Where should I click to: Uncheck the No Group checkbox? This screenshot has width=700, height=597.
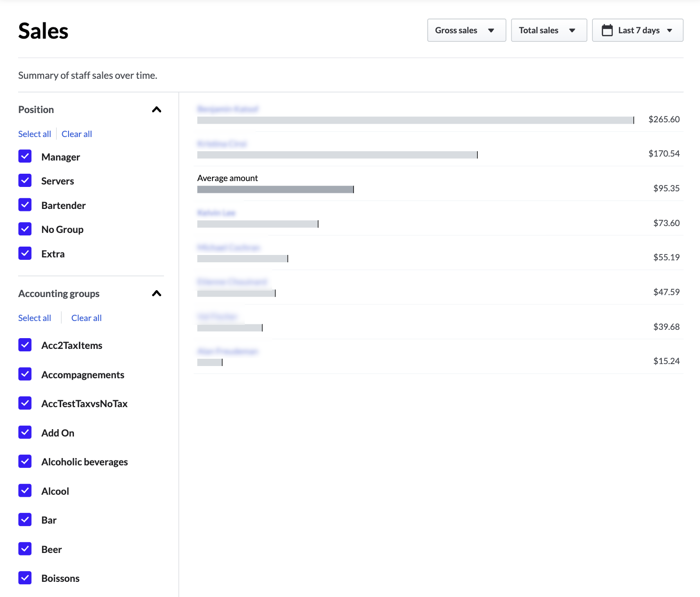25,229
